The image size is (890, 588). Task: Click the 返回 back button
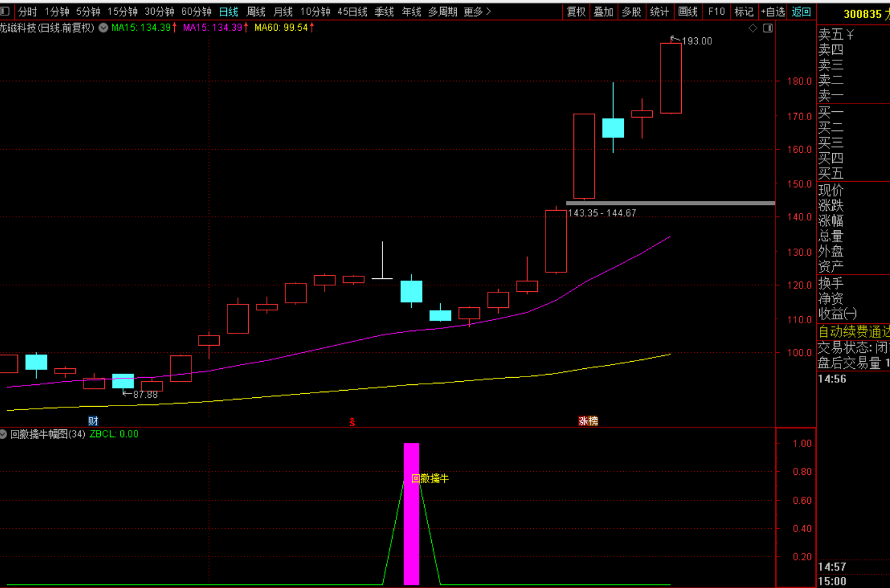tap(801, 12)
